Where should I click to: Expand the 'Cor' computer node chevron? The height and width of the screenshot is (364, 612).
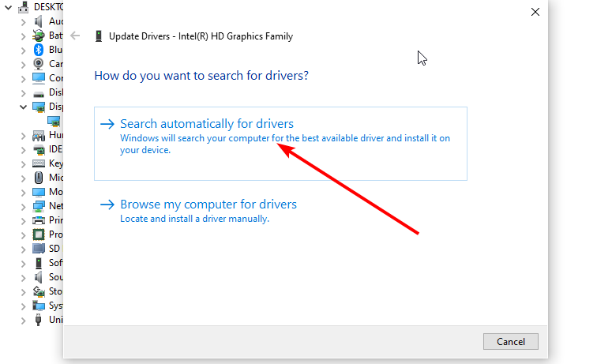23,79
